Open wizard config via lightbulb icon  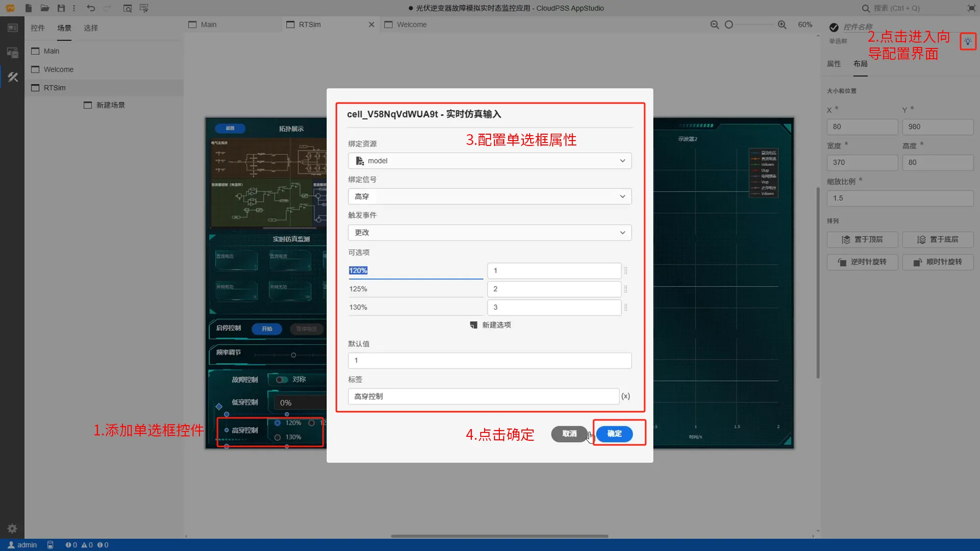[967, 42]
